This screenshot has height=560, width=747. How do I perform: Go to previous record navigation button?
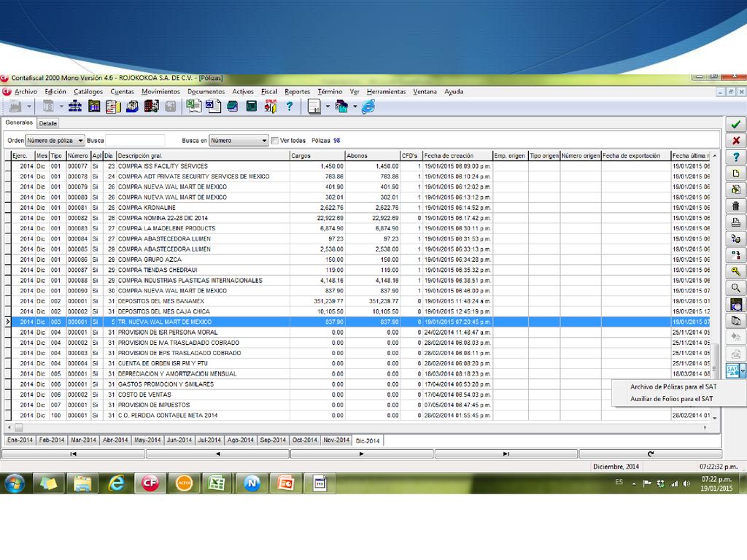point(217,454)
